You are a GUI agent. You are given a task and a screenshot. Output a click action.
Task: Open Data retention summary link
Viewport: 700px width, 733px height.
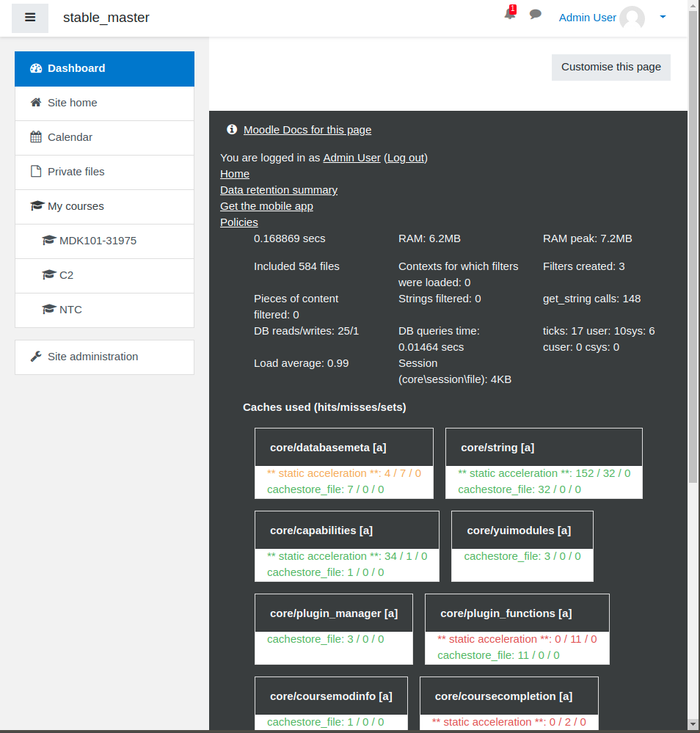[x=279, y=190]
